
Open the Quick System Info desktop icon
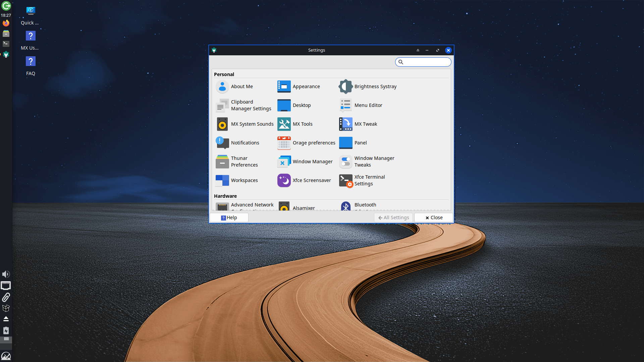pos(30,16)
